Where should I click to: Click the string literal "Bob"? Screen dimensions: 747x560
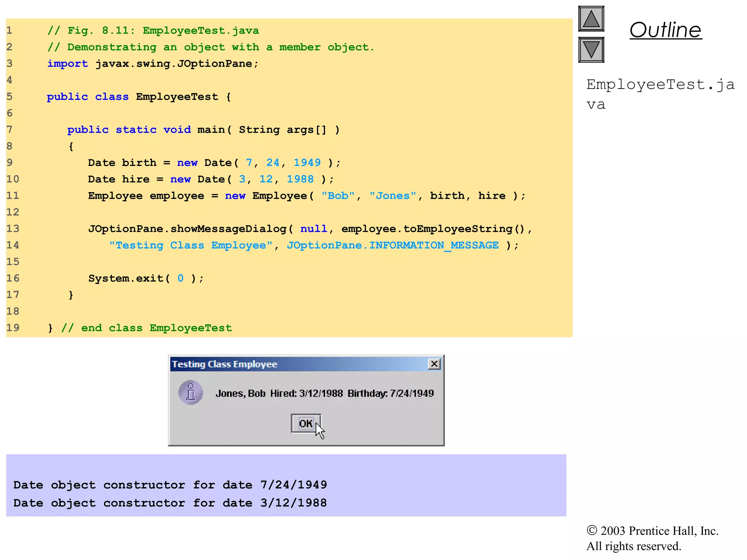pos(338,196)
